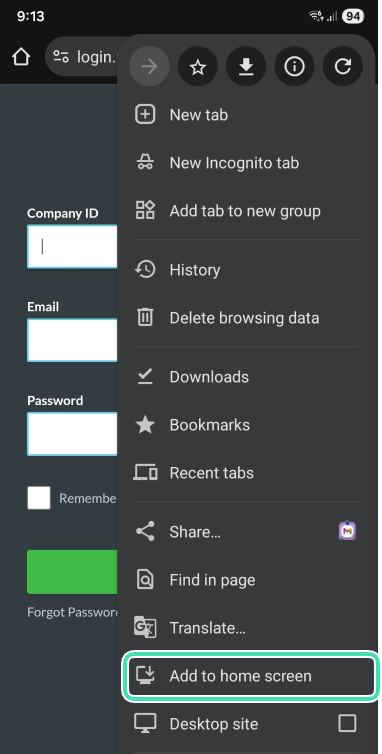The width and height of the screenshot is (382, 754).
Task: Open a New tab
Action: [246, 115]
